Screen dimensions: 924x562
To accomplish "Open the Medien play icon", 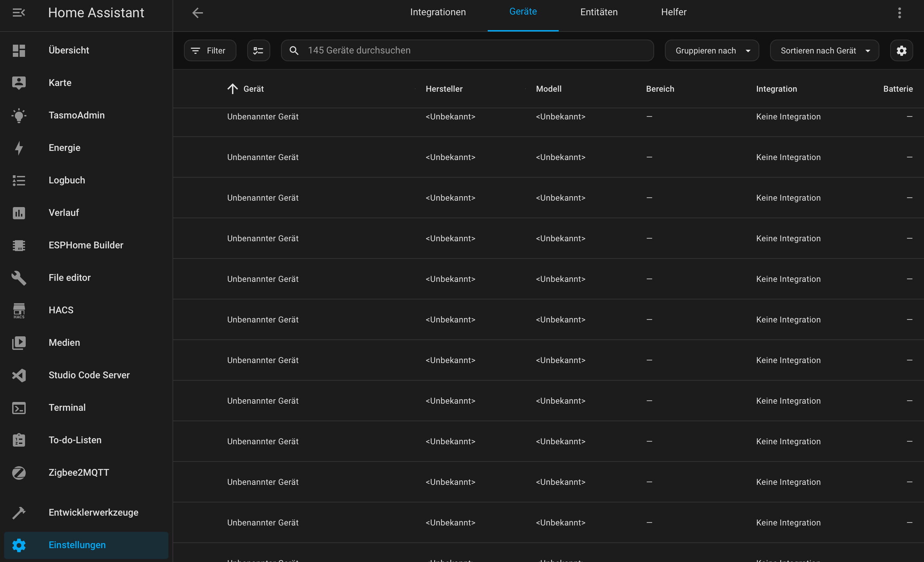I will (x=19, y=342).
